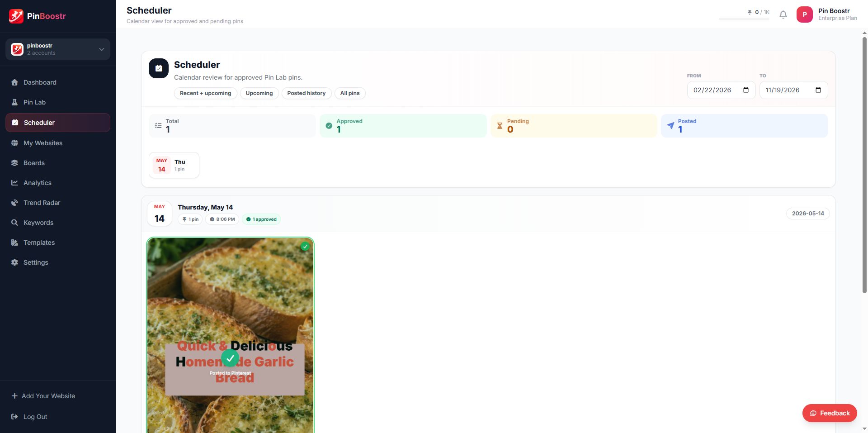The width and height of the screenshot is (868, 433).
Task: Click the 8:06 PM time pill
Action: pos(222,219)
